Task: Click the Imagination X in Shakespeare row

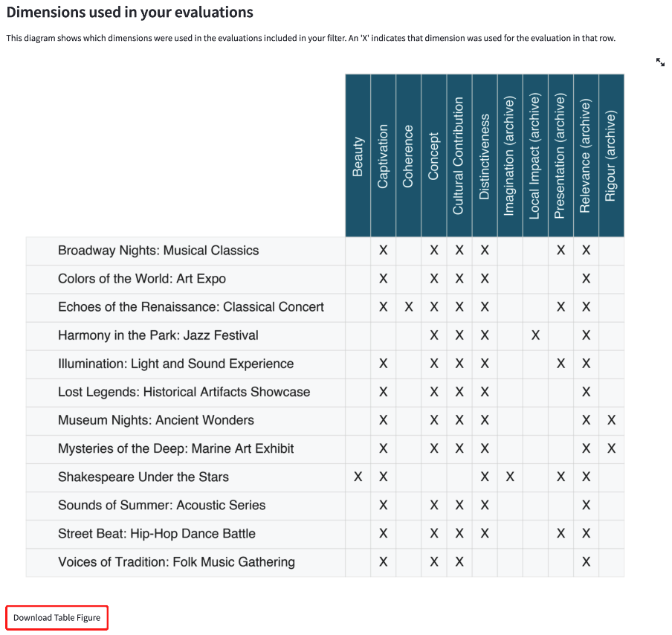Action: (510, 477)
